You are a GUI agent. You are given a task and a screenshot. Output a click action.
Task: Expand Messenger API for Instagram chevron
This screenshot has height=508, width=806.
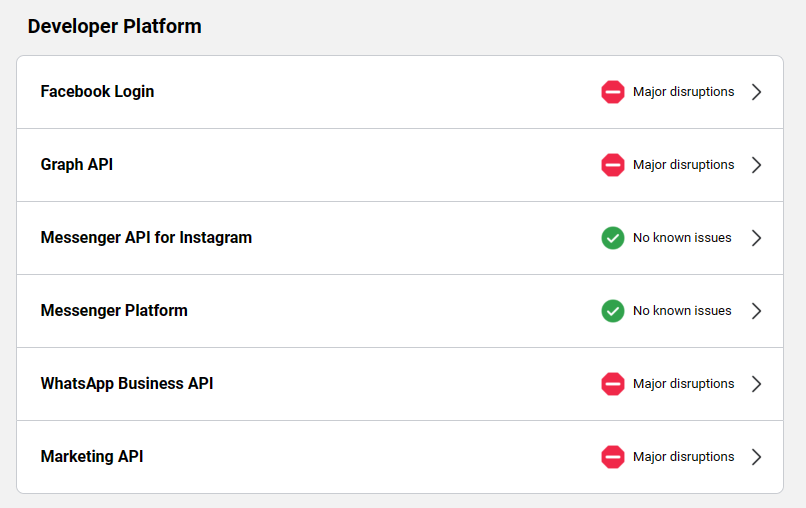756,238
